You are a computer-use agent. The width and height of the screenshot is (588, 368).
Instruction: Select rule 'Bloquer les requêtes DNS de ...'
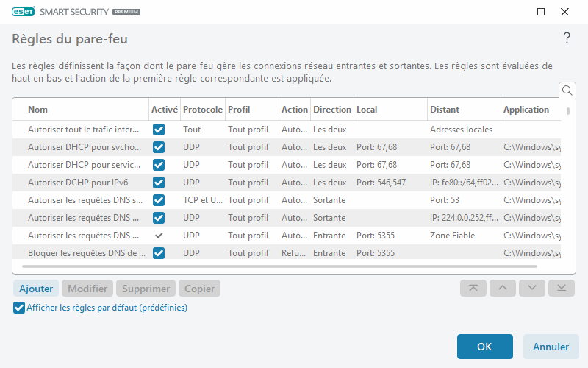(x=87, y=253)
